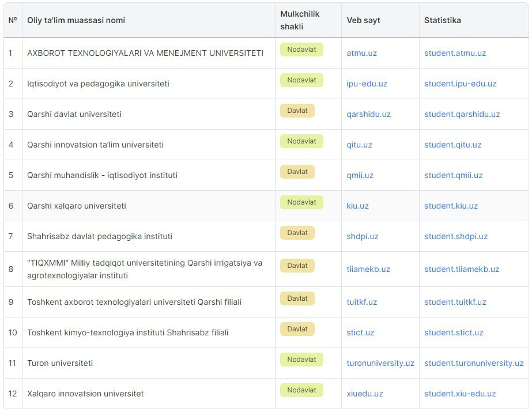This screenshot has height=412, width=532.
Task: Click the Davlat badge for Shahrisabz davlat pedagogika
Action: tap(297, 233)
